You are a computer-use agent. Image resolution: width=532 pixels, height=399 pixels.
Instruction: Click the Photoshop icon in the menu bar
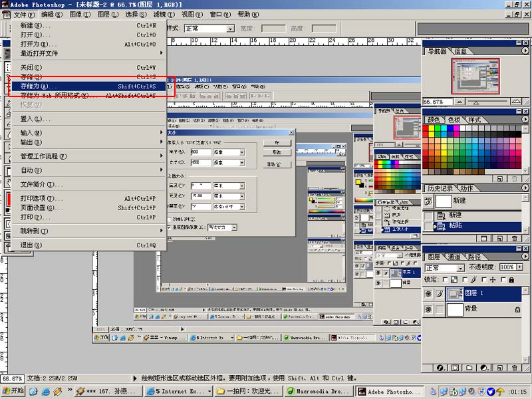(x=6, y=15)
